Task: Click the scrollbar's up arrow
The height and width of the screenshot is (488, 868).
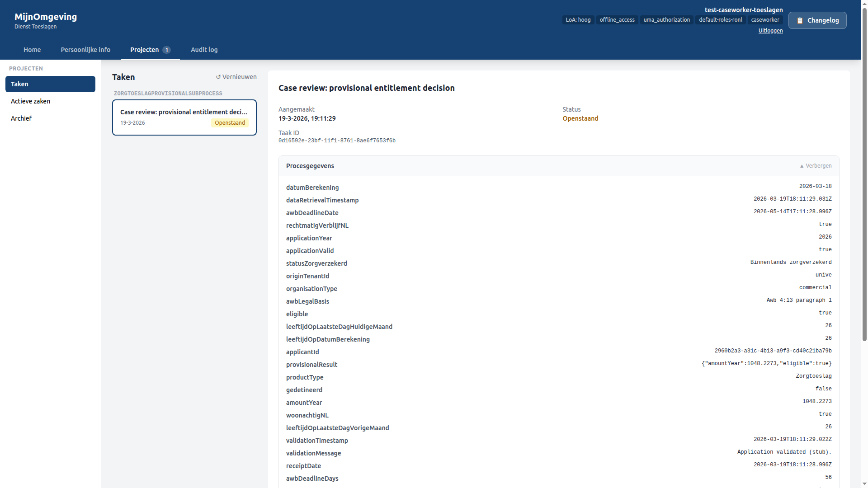Action: tap(863, 4)
